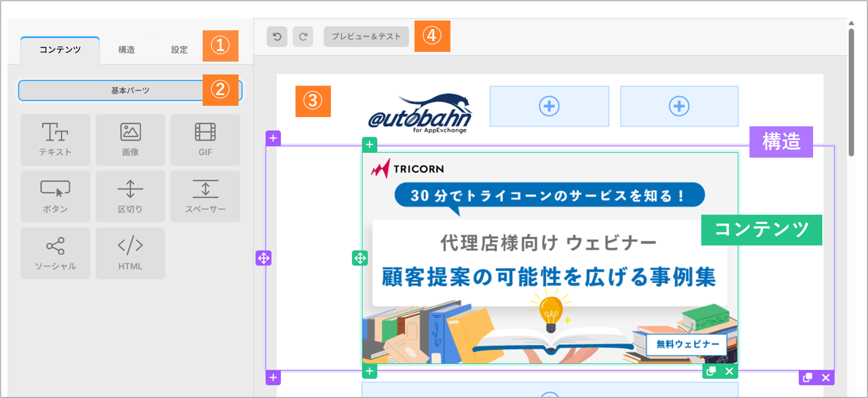Select the ボタン content part
The width and height of the screenshot is (868, 398).
coord(55,197)
